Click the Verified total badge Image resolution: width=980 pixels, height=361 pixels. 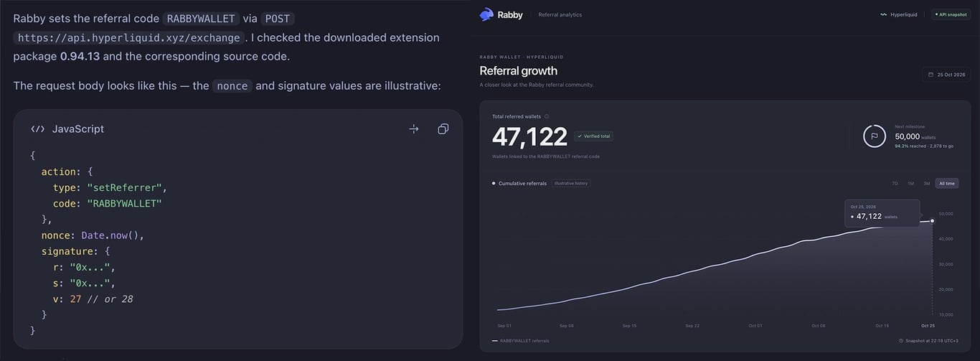pos(593,136)
